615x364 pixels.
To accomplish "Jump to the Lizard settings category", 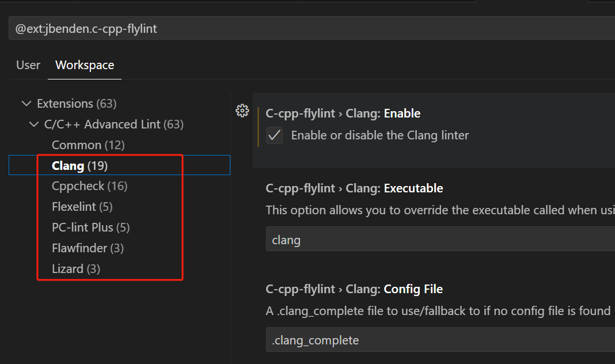I will coord(75,269).
